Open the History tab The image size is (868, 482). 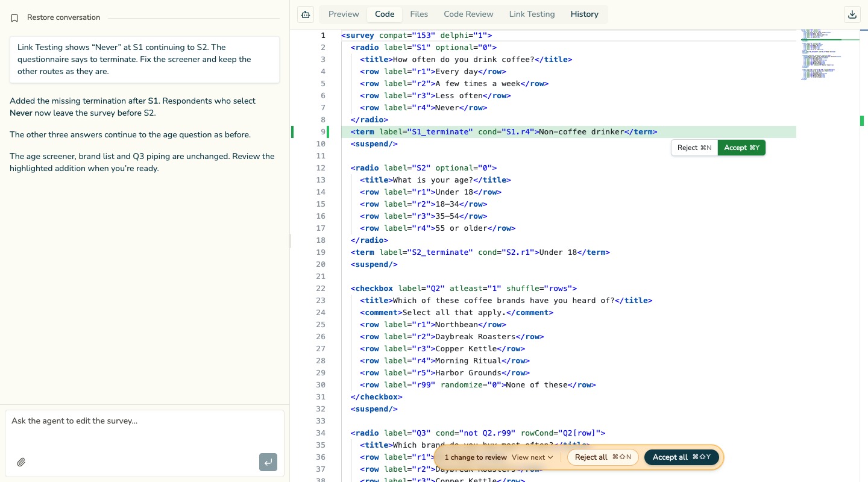click(585, 14)
